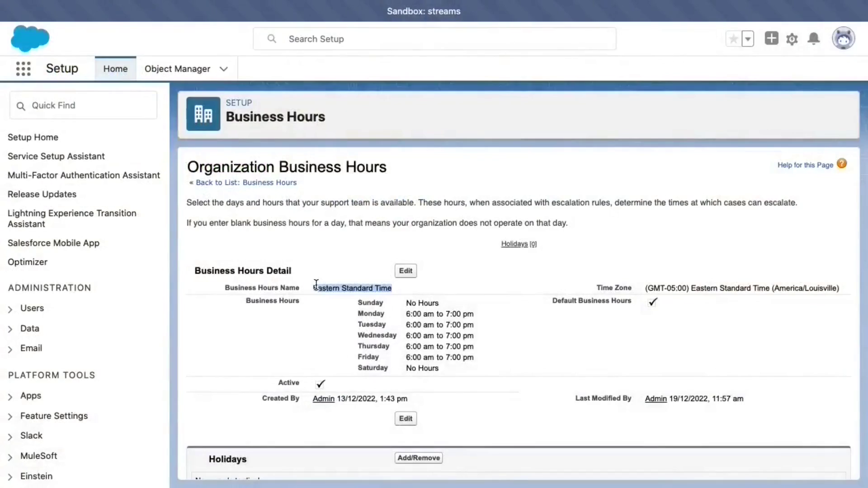868x488 pixels.
Task: Click the magnifier icon in Search Setup
Action: pyautogui.click(x=272, y=39)
